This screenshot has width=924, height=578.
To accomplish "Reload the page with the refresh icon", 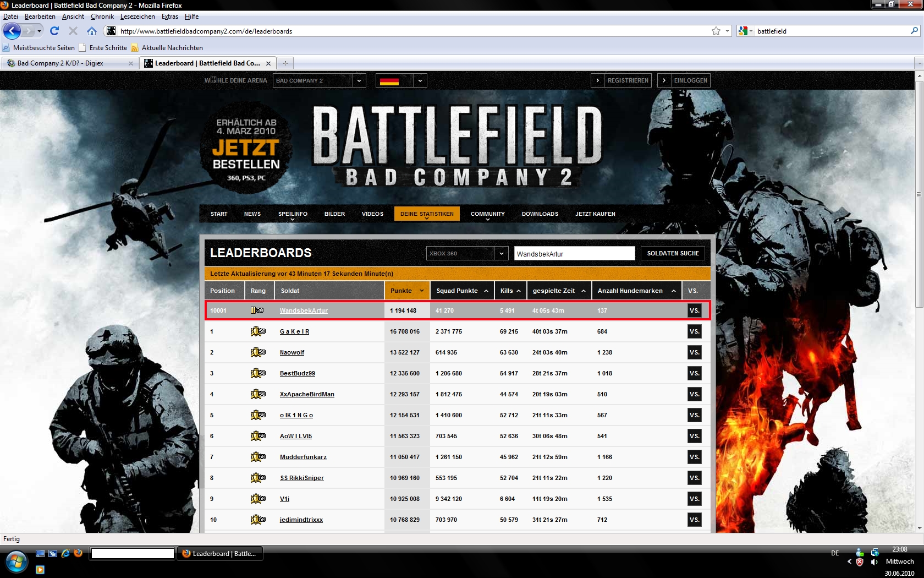I will (54, 31).
